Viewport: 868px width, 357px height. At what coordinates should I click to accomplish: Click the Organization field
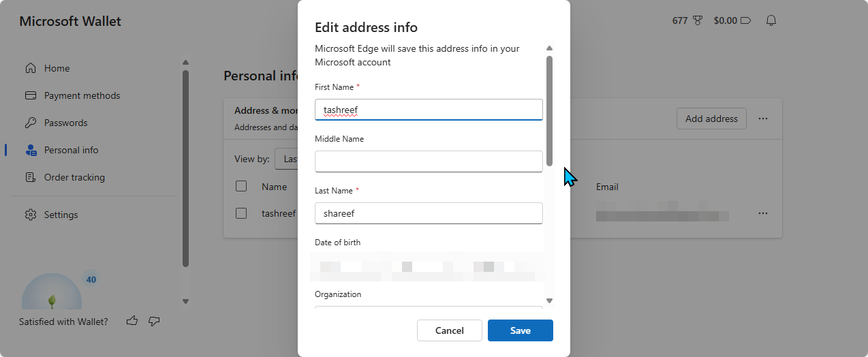pyautogui.click(x=429, y=308)
